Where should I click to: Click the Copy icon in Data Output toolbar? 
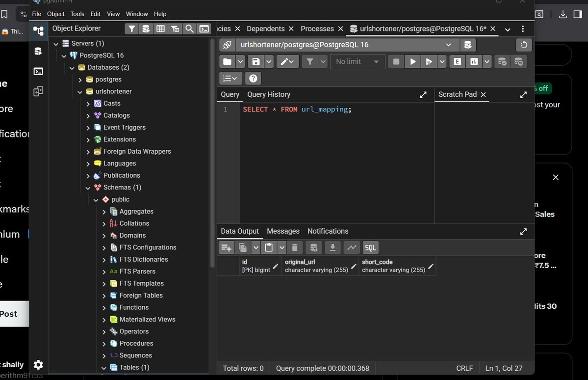(243, 247)
